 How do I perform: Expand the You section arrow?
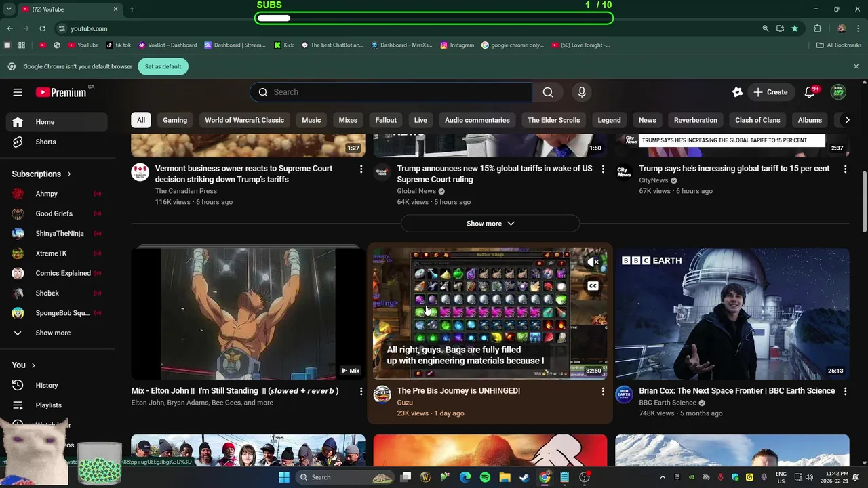(x=33, y=365)
